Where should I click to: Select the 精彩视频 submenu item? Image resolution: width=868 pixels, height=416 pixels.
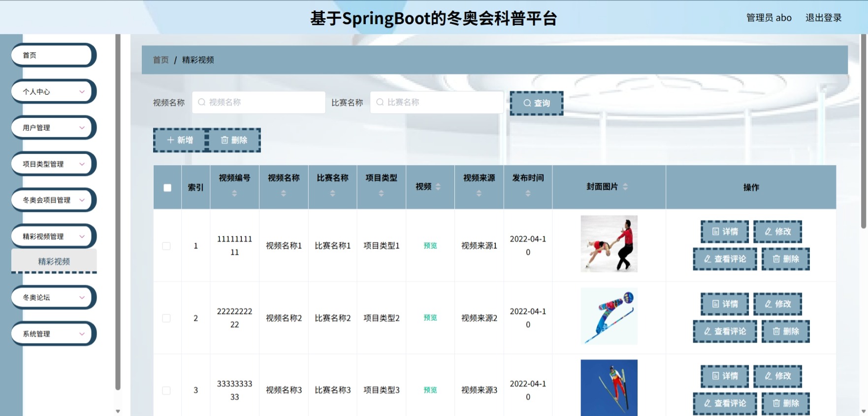tap(54, 261)
